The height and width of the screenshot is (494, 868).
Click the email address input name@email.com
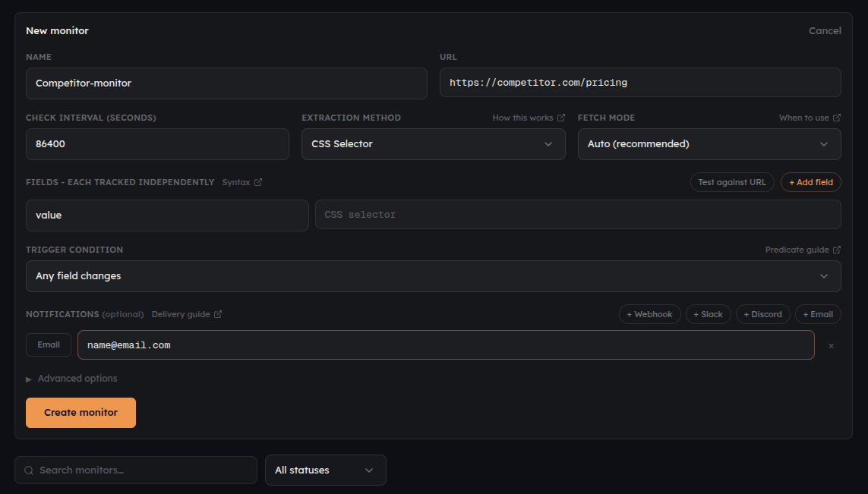[446, 345]
